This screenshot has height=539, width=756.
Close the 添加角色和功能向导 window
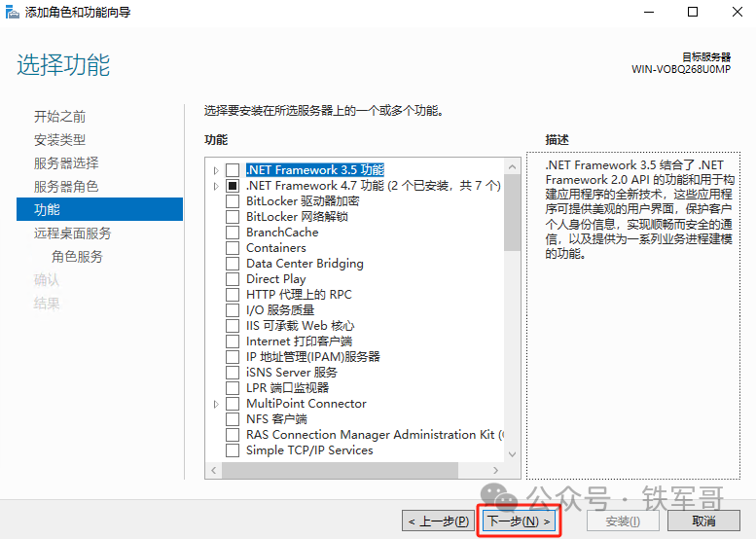pos(738,12)
